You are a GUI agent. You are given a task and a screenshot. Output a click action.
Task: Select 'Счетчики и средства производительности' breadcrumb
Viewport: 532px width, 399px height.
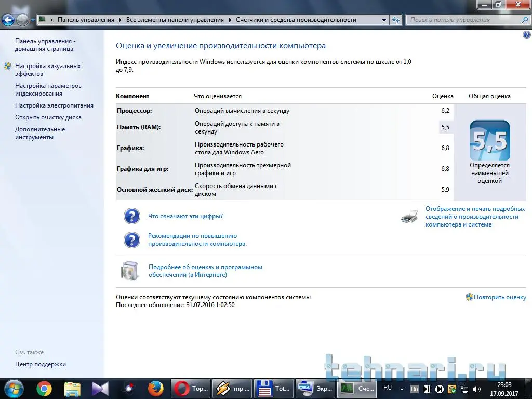coord(296,20)
